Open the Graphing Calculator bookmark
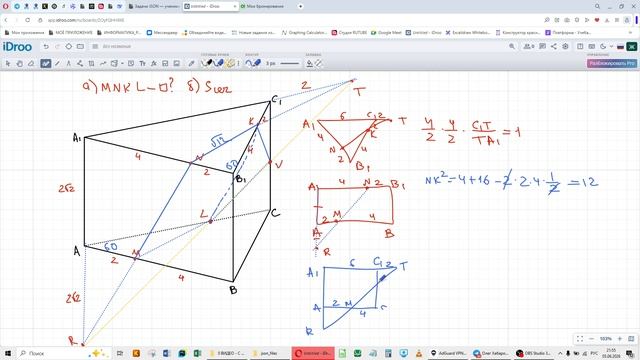The width and height of the screenshot is (640, 360). coord(304,33)
